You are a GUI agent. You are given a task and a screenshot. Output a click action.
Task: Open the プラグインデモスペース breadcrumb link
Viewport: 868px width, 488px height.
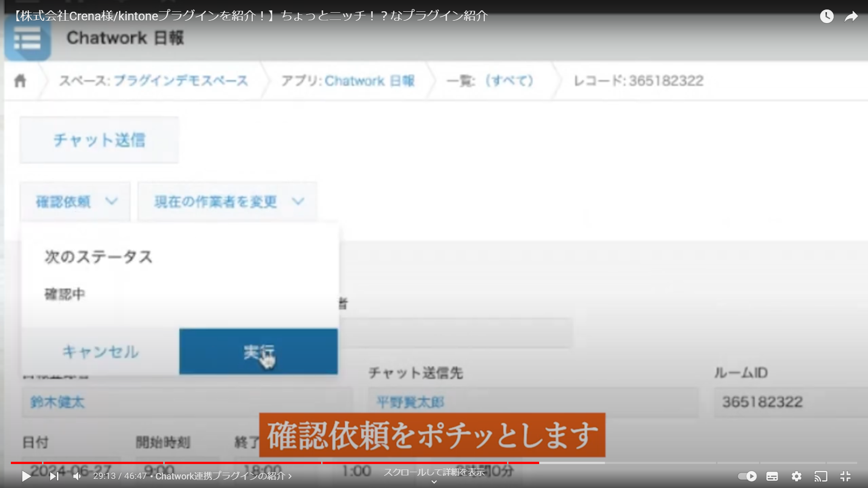point(180,81)
